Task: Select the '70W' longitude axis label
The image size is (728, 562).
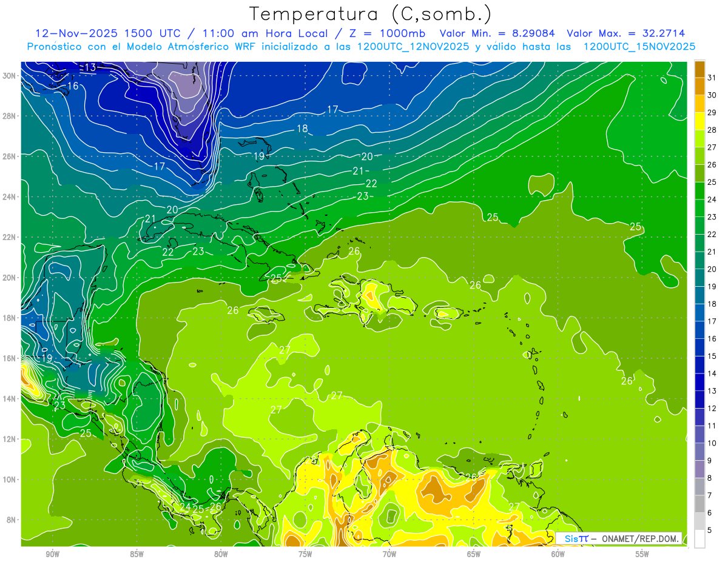Action: (x=389, y=554)
